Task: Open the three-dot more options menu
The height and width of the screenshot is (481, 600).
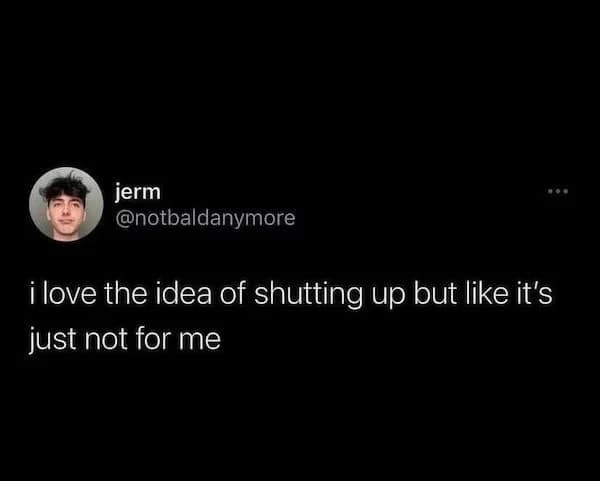Action: click(558, 190)
